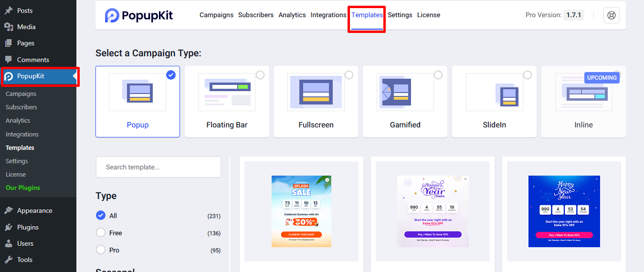Open the Templates tab in header
Image resolution: width=644 pixels, height=272 pixels.
[367, 15]
